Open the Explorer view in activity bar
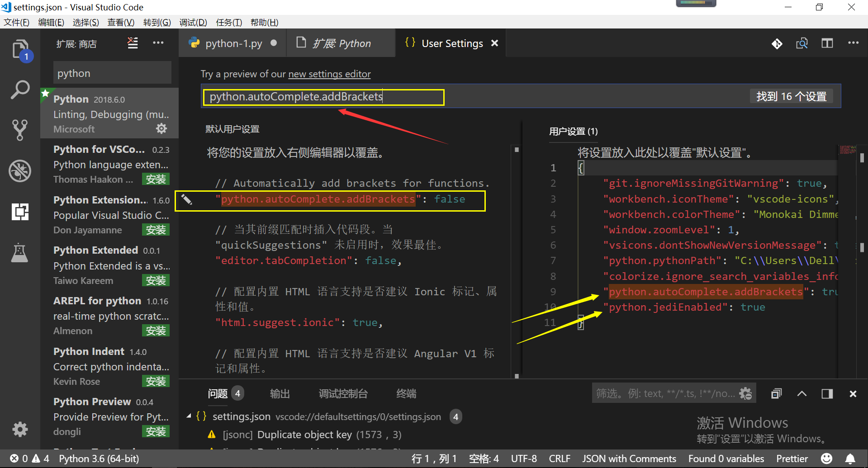The image size is (868, 468). 20,49
